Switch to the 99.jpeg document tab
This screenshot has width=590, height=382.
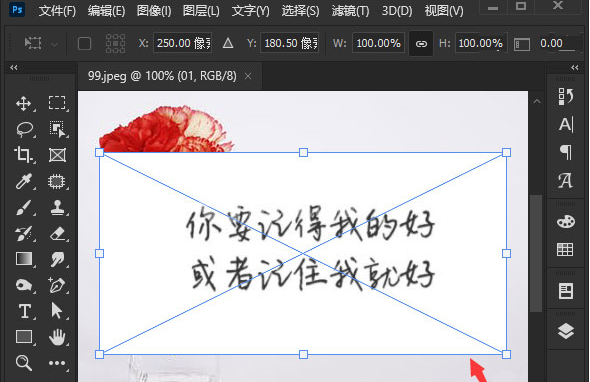[x=162, y=76]
